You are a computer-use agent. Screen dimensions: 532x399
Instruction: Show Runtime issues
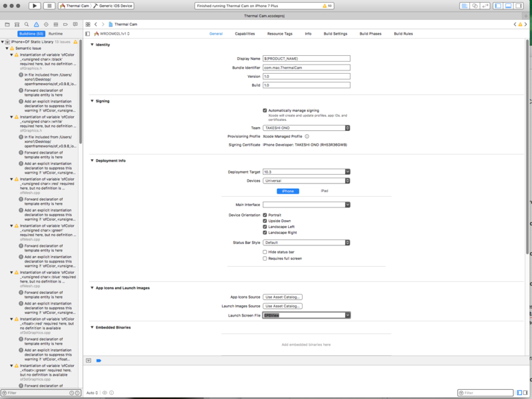point(55,34)
